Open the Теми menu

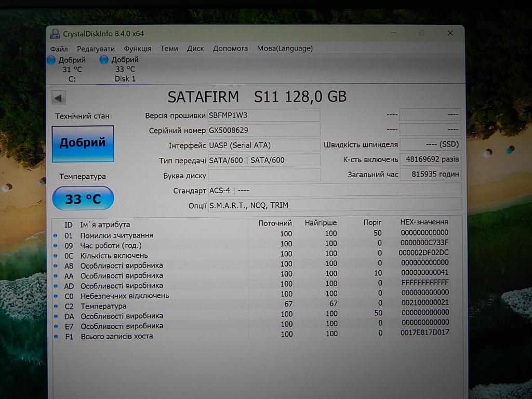[x=169, y=48]
